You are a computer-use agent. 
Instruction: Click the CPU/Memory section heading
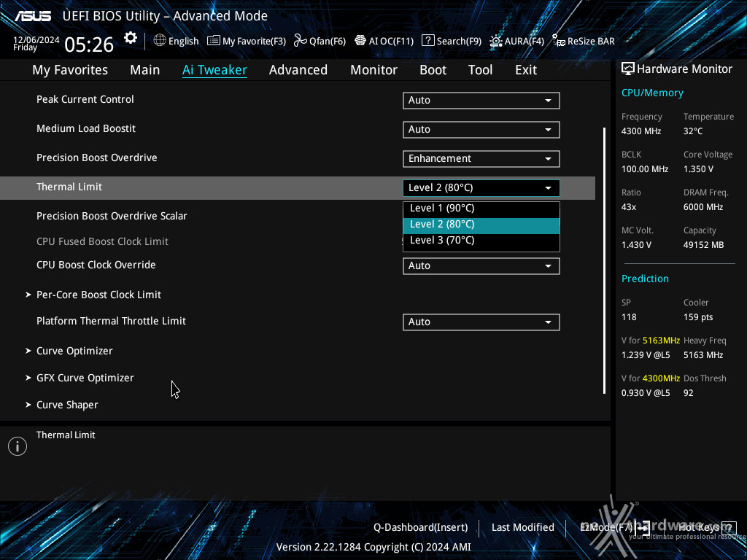coord(652,93)
